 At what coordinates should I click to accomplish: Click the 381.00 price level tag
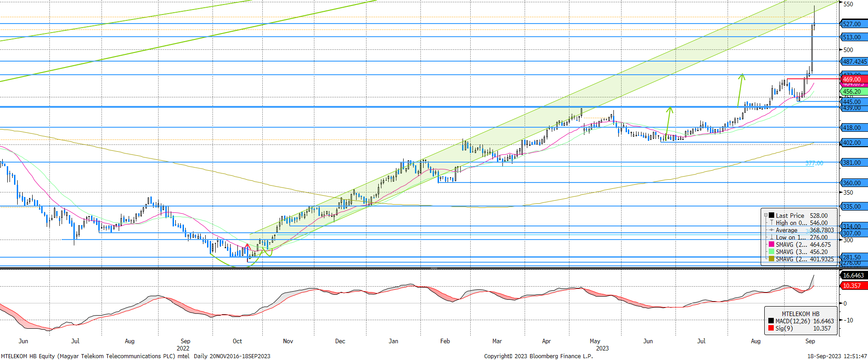(x=854, y=163)
